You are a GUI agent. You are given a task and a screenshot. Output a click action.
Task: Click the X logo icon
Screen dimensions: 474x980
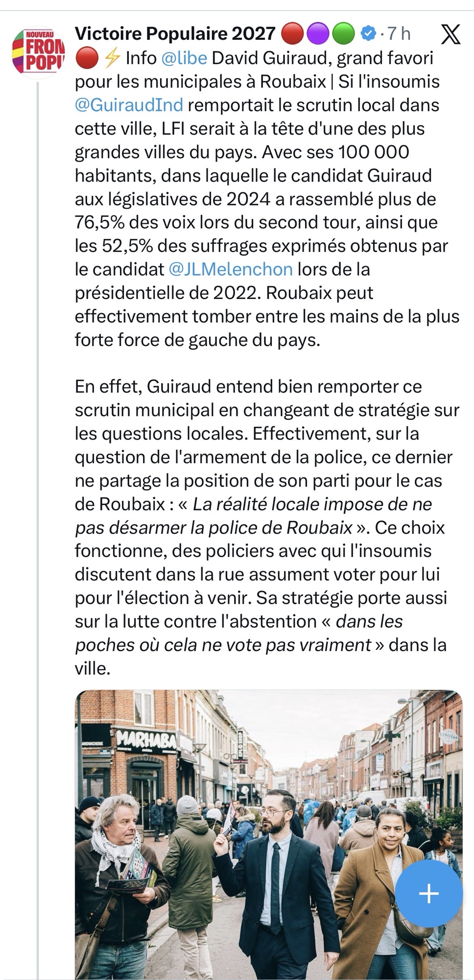[x=450, y=34]
